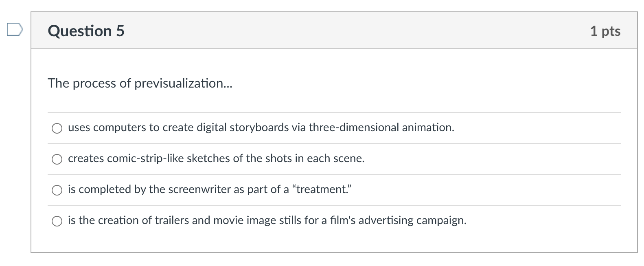Click the third answer option's text label
This screenshot has height=266, width=644.
(210, 189)
